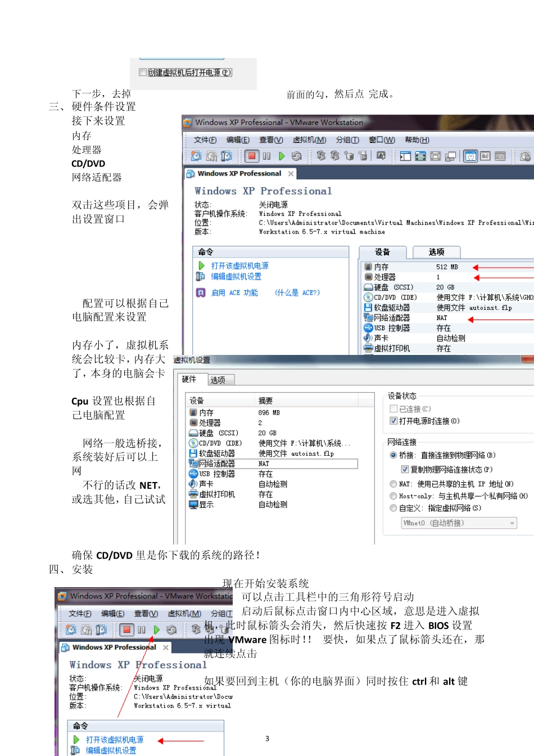Image resolution: width=534 pixels, height=756 pixels.
Task: Close the lower Windows XP Professional tab
Action: (166, 647)
